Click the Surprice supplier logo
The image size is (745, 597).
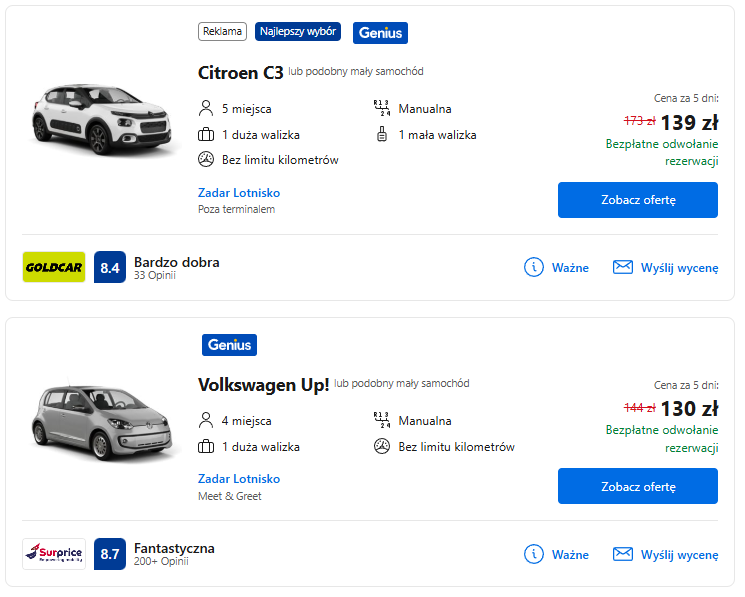point(54,553)
